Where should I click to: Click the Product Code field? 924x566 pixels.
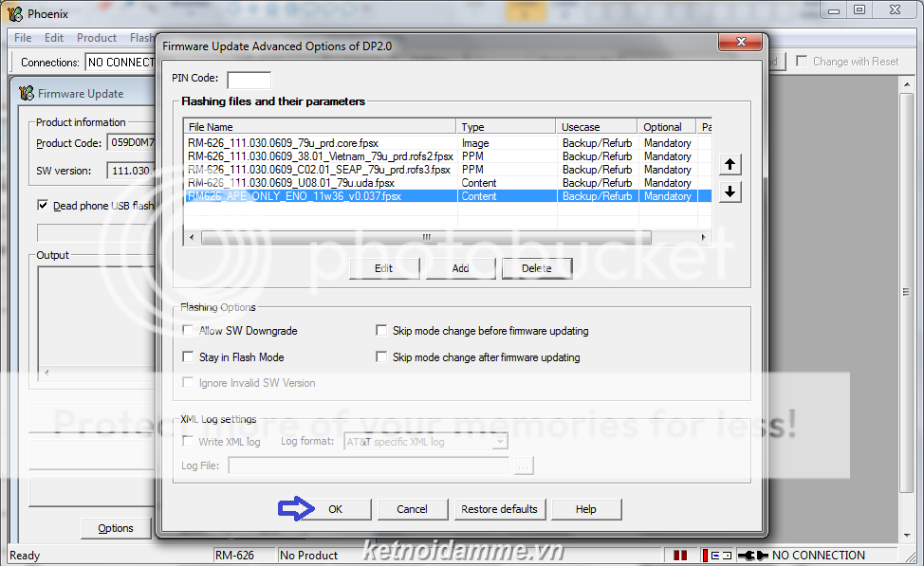[x=132, y=142]
